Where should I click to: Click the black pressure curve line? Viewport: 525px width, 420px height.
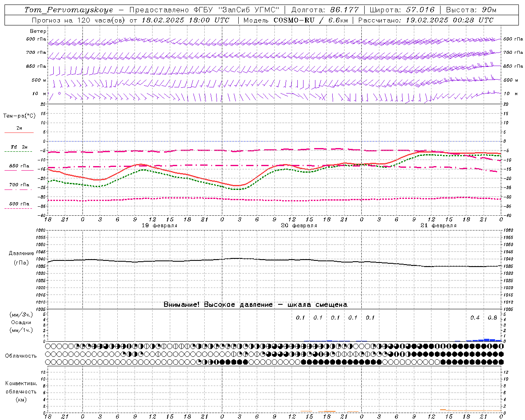[x=275, y=260]
